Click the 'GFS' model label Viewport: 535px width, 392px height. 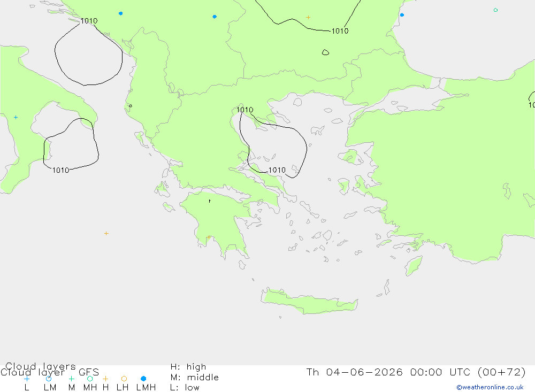89,372
